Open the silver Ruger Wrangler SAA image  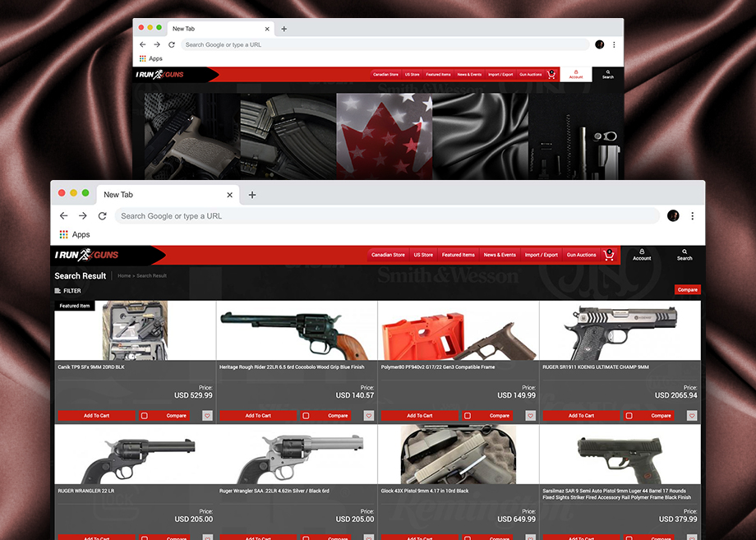[x=297, y=455]
